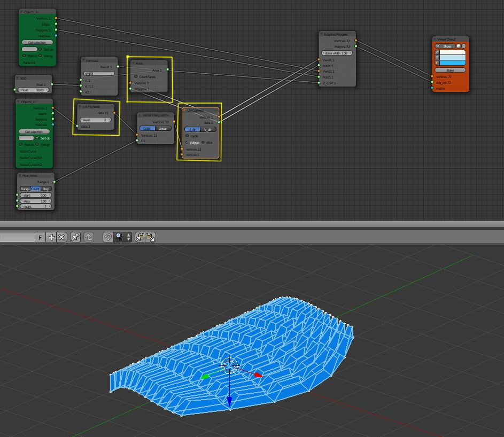Viewport: 504px width, 437px height.
Task: Click count field in Float Series
Action: (36, 207)
